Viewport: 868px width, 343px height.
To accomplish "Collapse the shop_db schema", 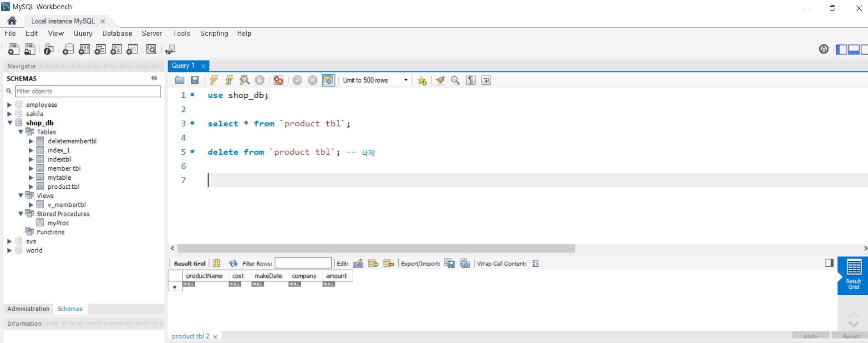I will click(x=10, y=123).
